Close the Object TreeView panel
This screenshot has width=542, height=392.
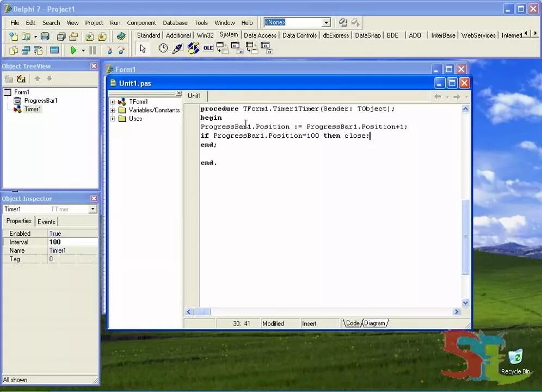tap(94, 66)
